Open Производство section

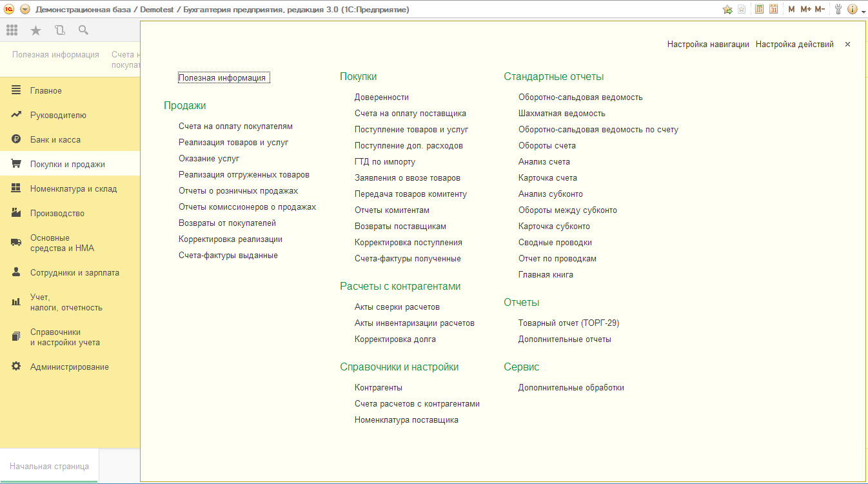tap(70, 213)
